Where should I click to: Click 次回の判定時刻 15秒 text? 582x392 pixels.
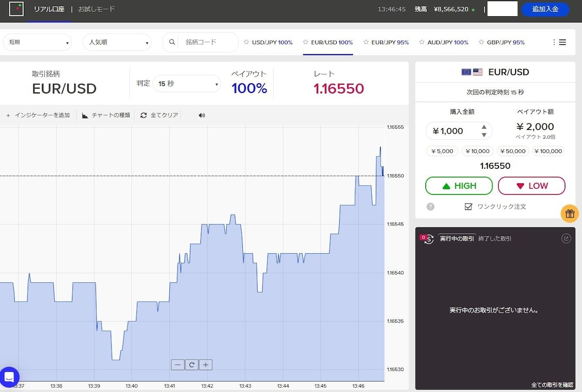pyautogui.click(x=495, y=92)
